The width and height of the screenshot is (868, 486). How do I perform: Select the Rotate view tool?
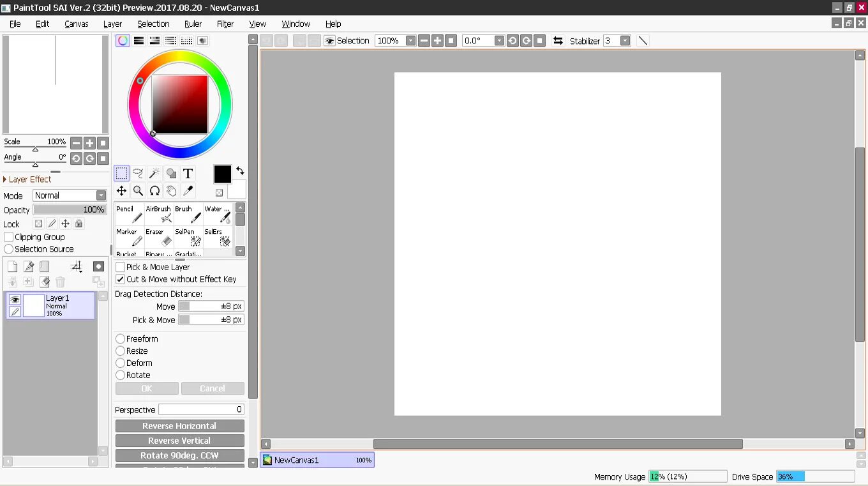(154, 190)
